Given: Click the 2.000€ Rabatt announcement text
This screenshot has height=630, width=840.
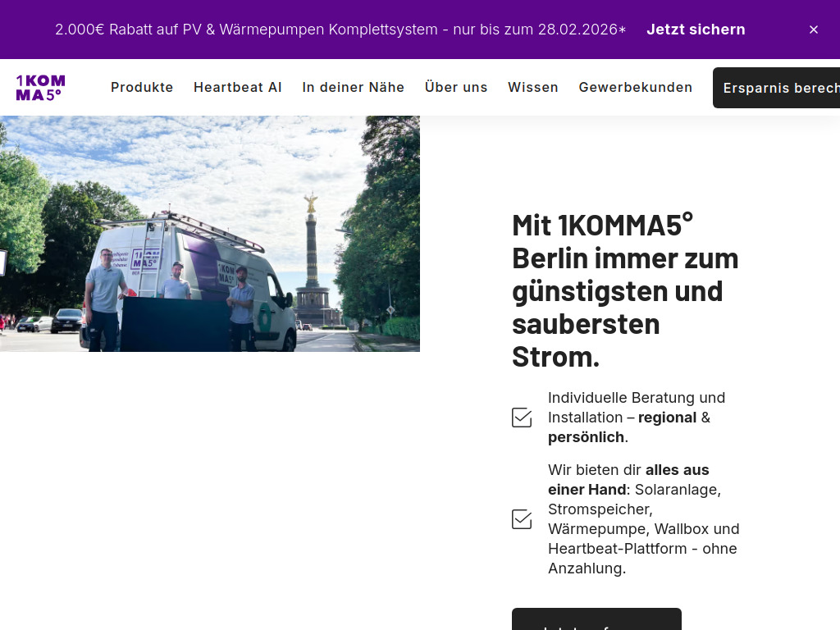Looking at the screenshot, I should point(339,30).
